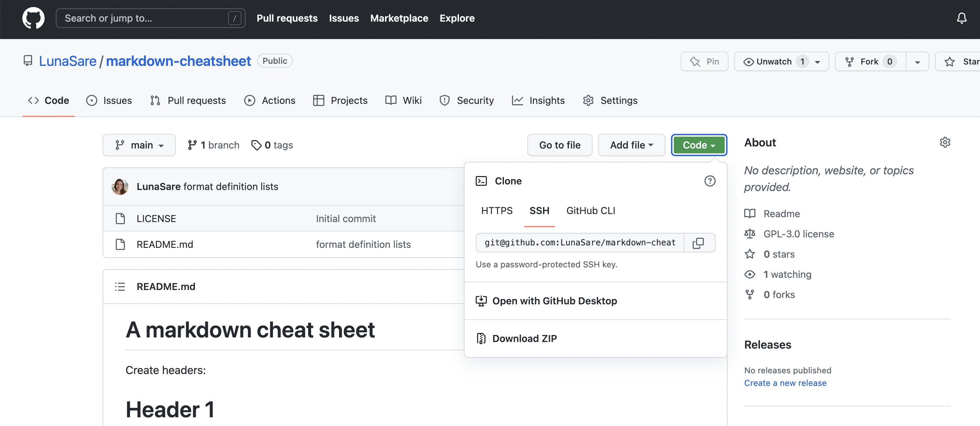Image resolution: width=980 pixels, height=426 pixels.
Task: Focus the Search or jump to field
Action: tap(150, 18)
